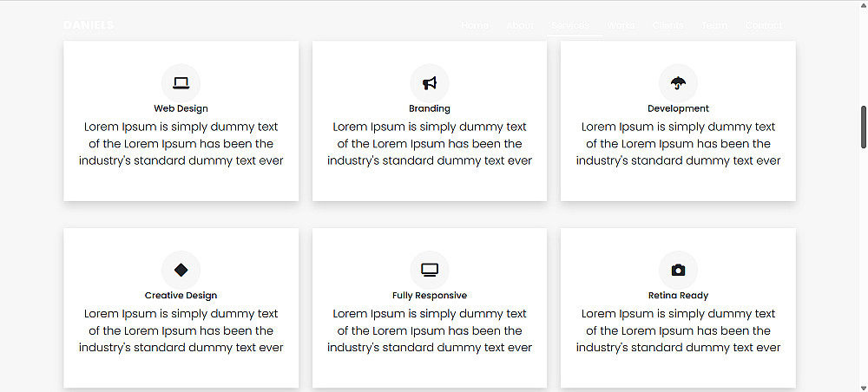868x392 pixels.
Task: Click the Retina Ready heading
Action: pyautogui.click(x=678, y=295)
